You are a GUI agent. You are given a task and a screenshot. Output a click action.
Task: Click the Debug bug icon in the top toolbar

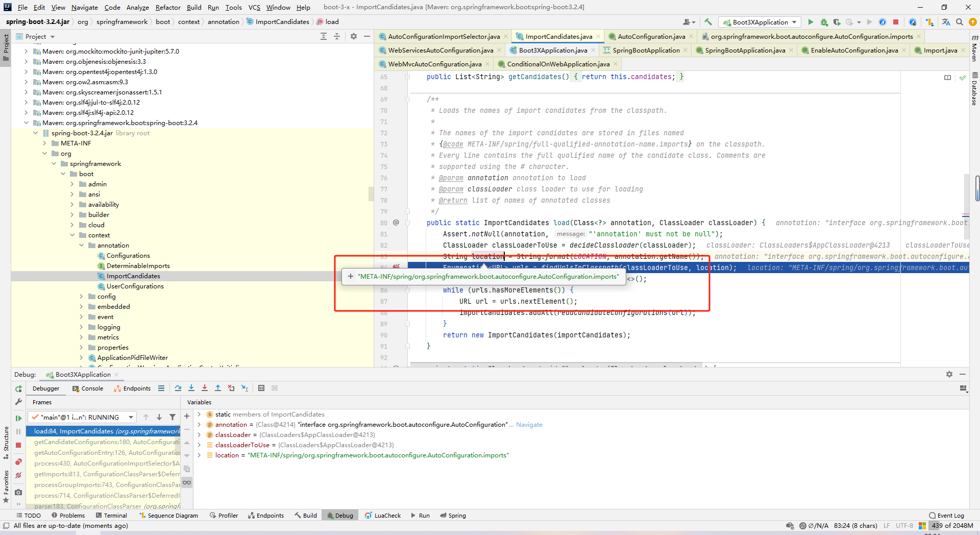[x=824, y=22]
